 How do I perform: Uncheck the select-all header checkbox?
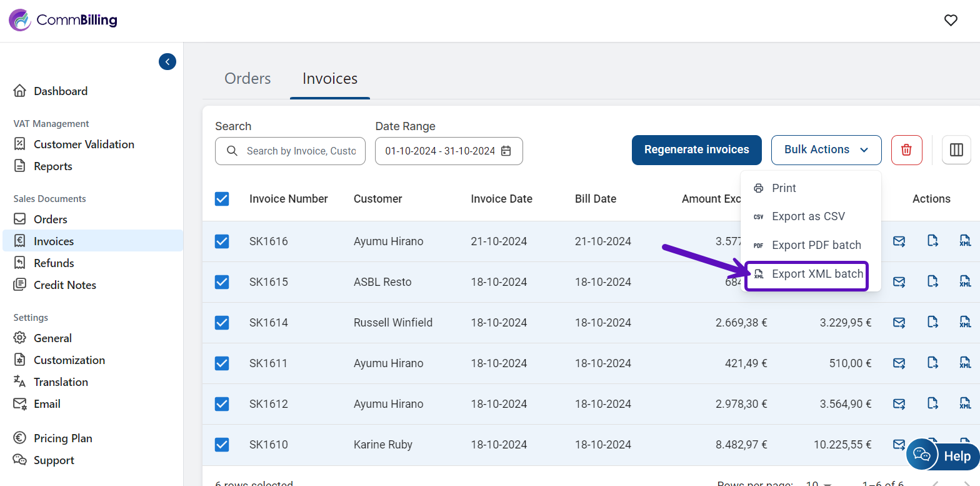pos(222,199)
